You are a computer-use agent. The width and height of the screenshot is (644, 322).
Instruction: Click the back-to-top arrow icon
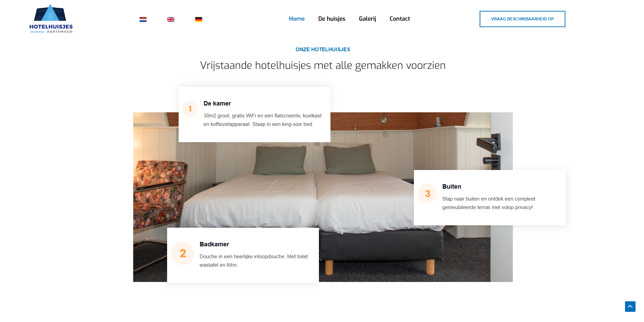point(630,306)
